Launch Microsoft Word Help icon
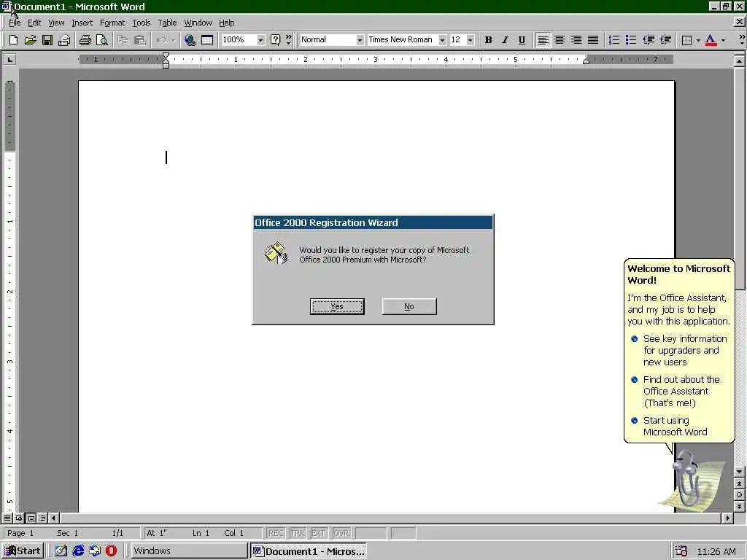747x560 pixels. tap(275, 40)
